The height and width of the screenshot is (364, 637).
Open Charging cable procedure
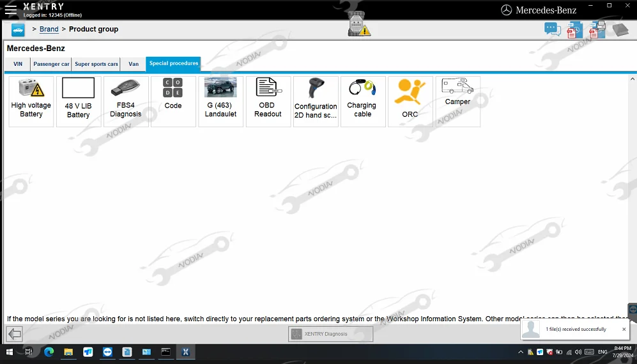363,102
